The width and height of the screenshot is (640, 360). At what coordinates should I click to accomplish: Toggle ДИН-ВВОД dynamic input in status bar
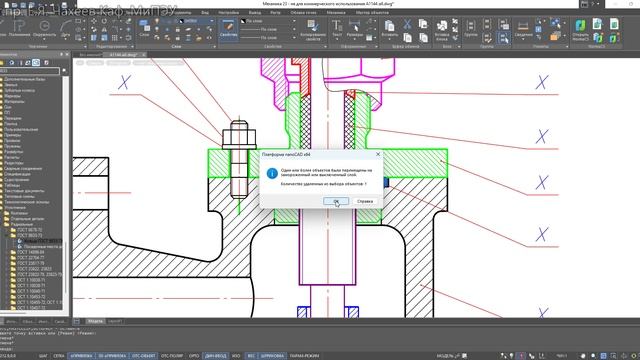tap(215, 356)
